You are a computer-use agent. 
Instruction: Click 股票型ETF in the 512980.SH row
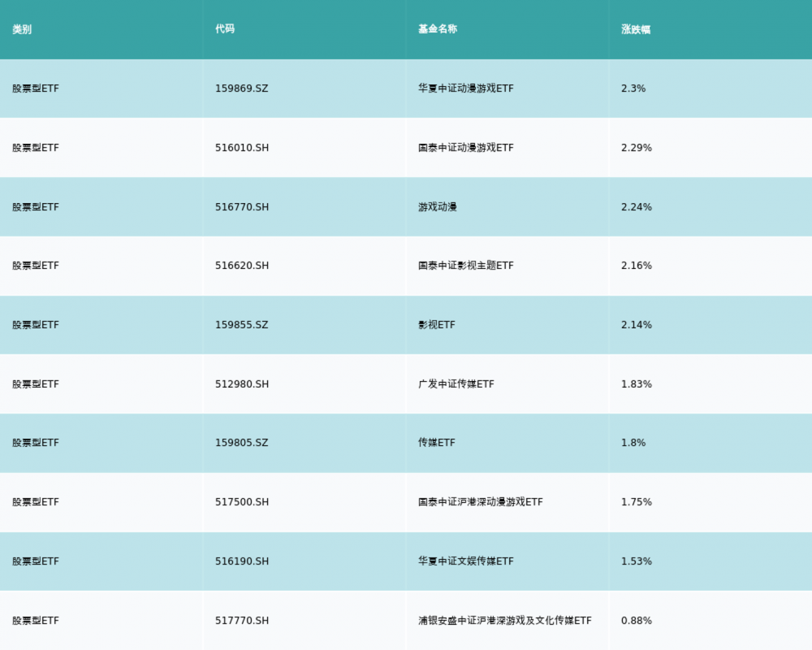point(36,384)
